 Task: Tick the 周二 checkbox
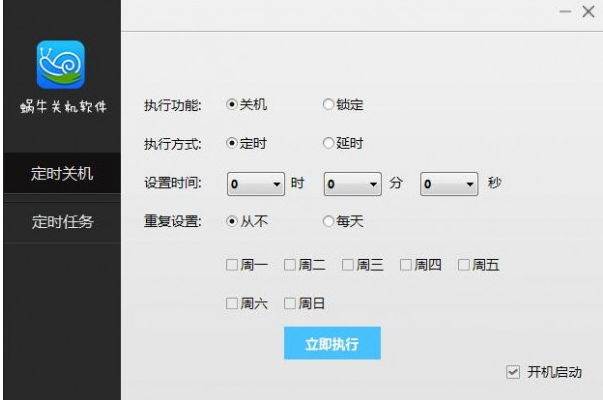[x=290, y=265]
